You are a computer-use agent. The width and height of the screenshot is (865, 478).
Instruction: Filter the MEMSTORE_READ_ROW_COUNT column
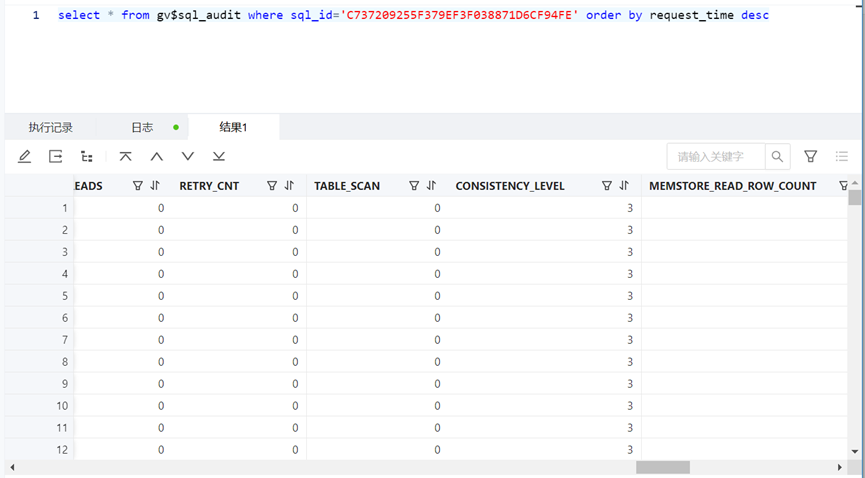coord(843,186)
